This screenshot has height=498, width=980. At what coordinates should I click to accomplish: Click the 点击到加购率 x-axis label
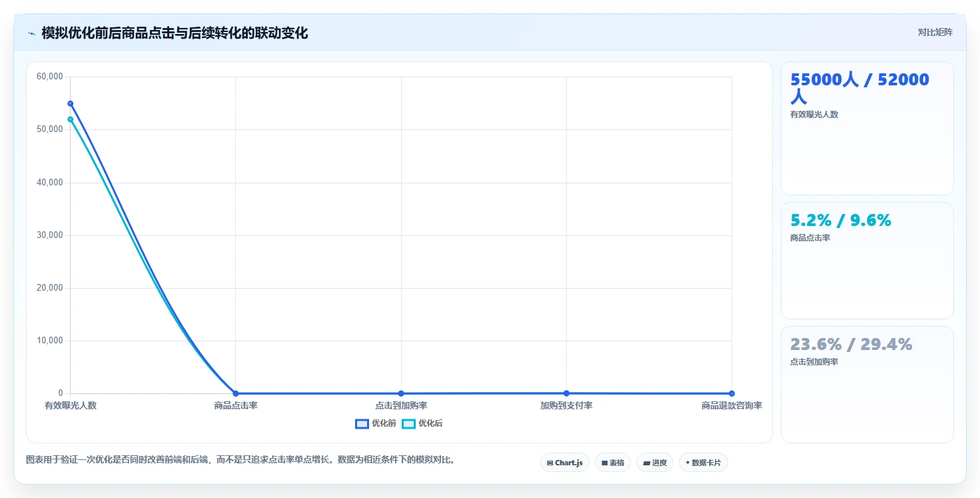point(401,405)
